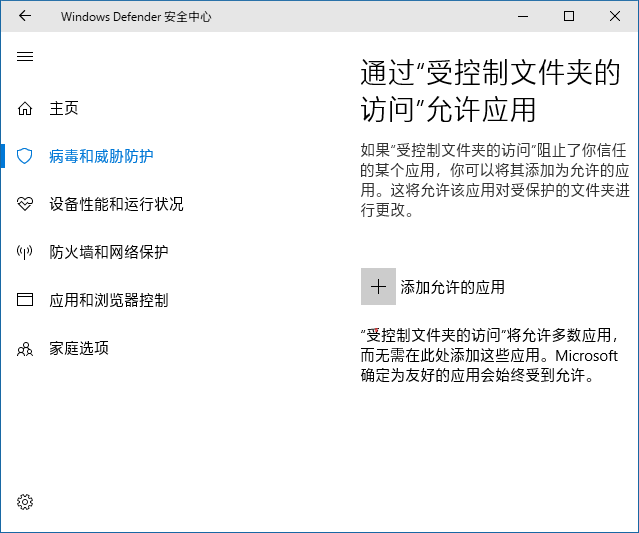Open settings with the gear icon
The width and height of the screenshot is (639, 533).
click(25, 502)
